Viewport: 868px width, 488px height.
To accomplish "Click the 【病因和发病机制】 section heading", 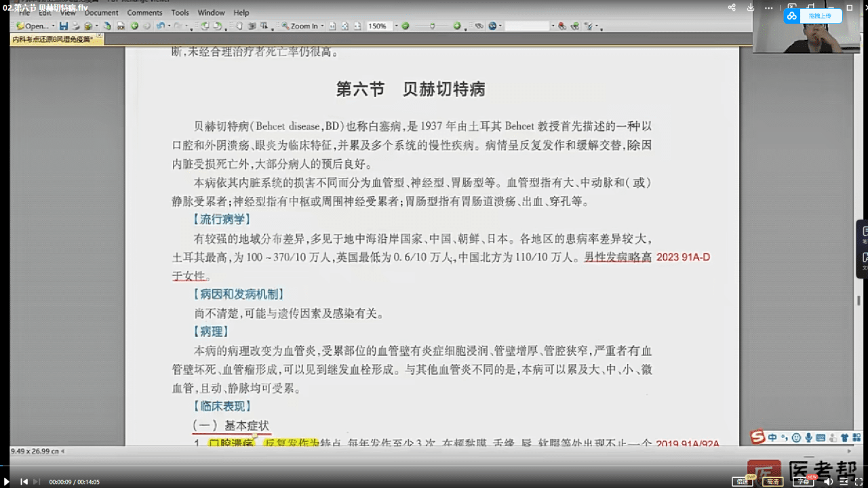I will click(239, 294).
